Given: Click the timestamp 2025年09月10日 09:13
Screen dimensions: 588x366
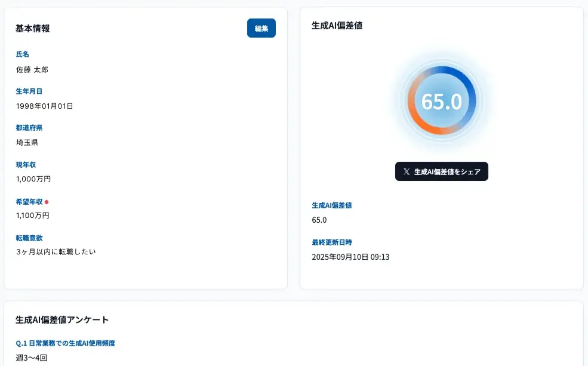Looking at the screenshot, I should tap(350, 257).
